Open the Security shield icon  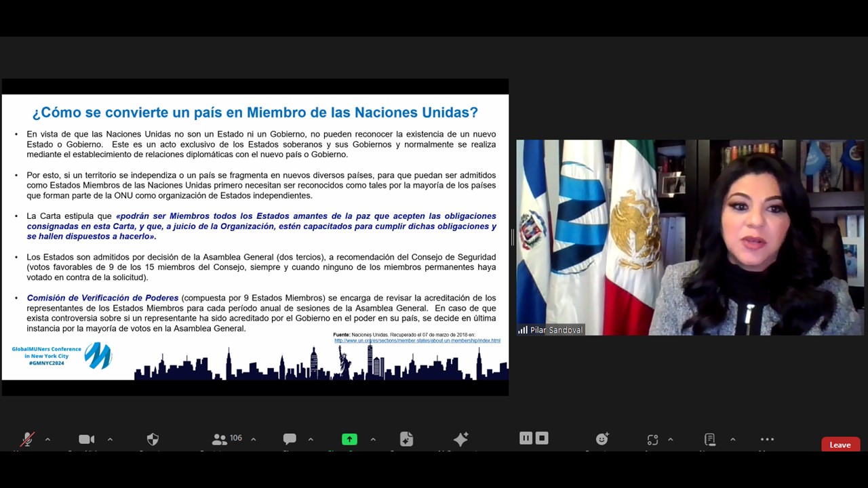tap(153, 439)
